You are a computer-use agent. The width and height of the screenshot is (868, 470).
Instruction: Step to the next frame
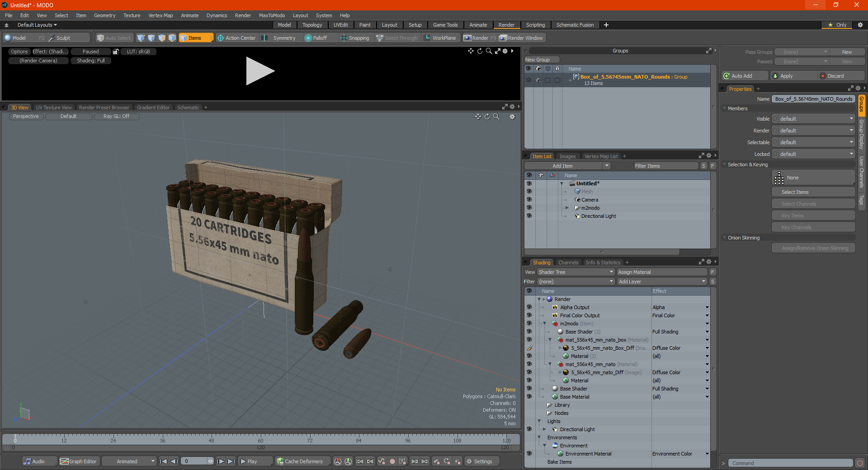(x=220, y=461)
